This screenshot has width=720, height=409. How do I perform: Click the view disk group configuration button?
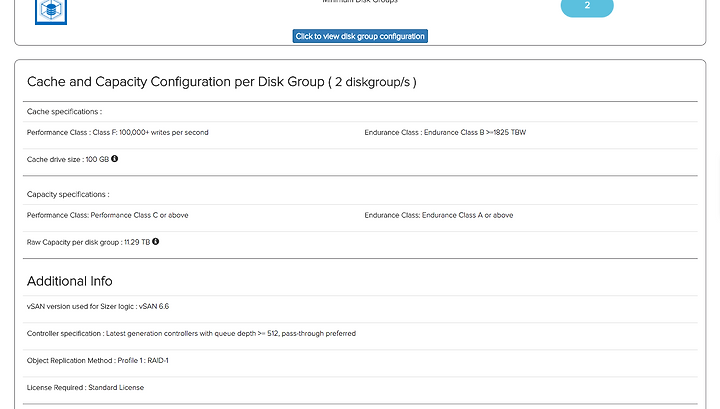tap(360, 36)
